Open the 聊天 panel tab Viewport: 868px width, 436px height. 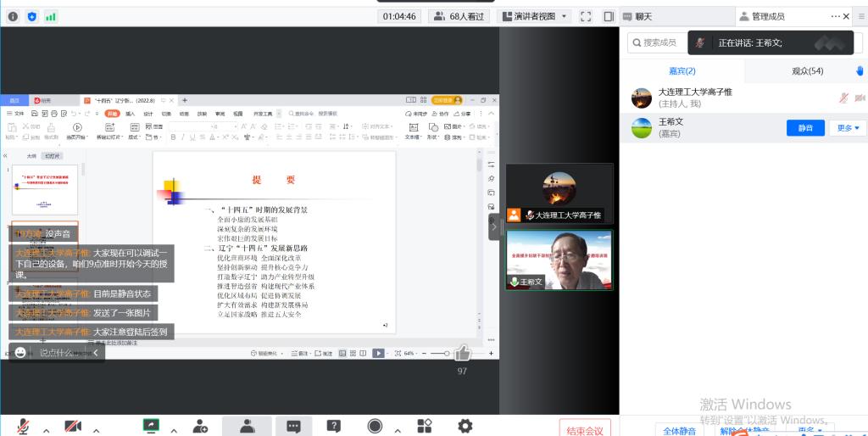pyautogui.click(x=643, y=16)
